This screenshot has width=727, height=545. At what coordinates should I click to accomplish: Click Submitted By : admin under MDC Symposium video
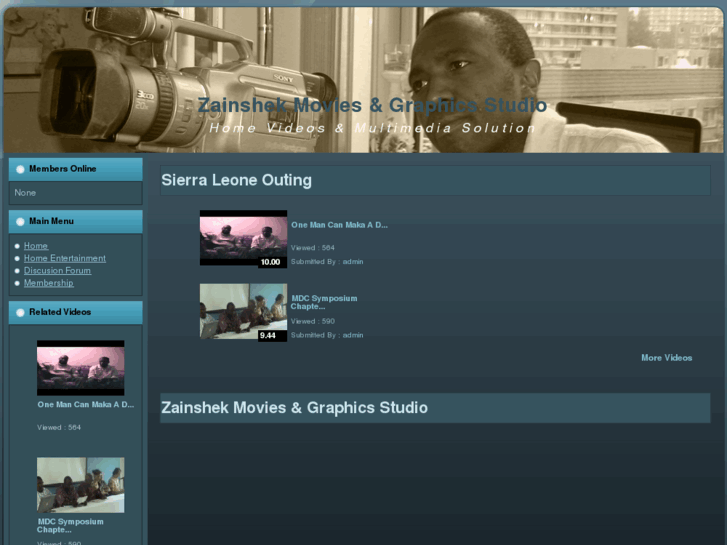click(327, 335)
